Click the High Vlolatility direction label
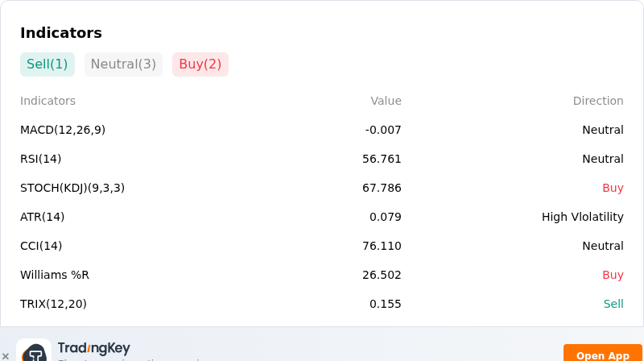The width and height of the screenshot is (644, 361). (582, 217)
